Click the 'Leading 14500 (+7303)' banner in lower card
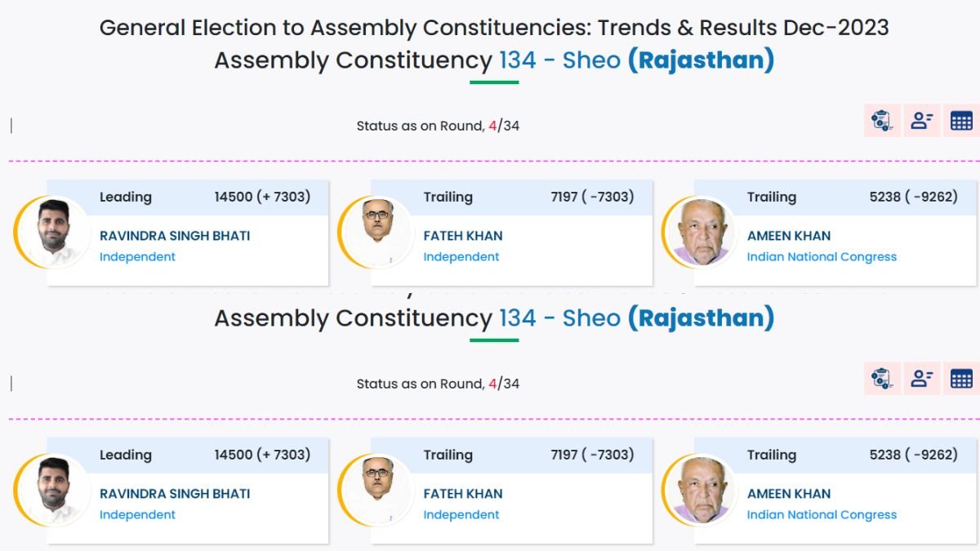 pyautogui.click(x=204, y=455)
